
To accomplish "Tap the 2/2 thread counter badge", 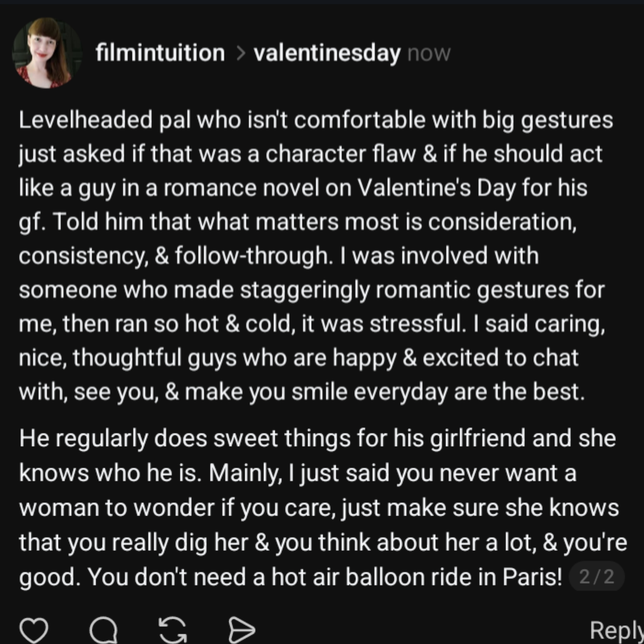I will (x=596, y=576).
